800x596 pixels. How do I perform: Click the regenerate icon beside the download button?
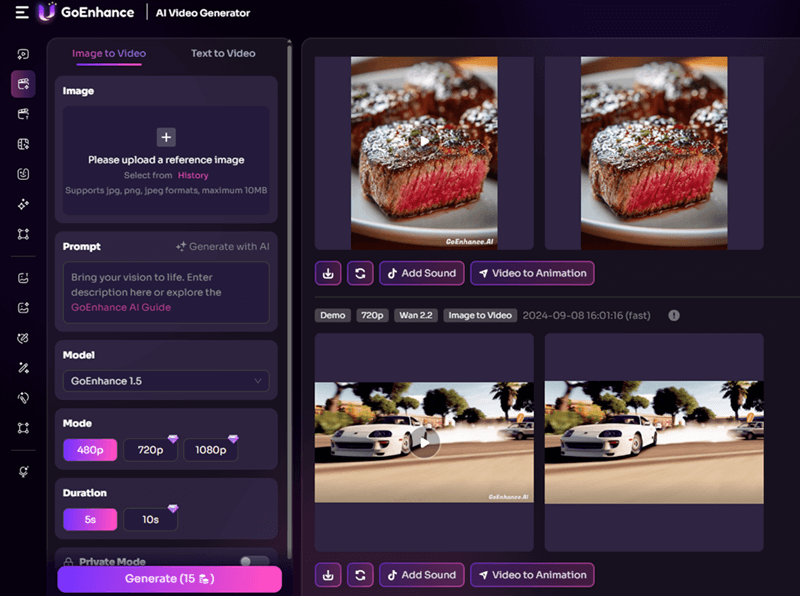360,272
